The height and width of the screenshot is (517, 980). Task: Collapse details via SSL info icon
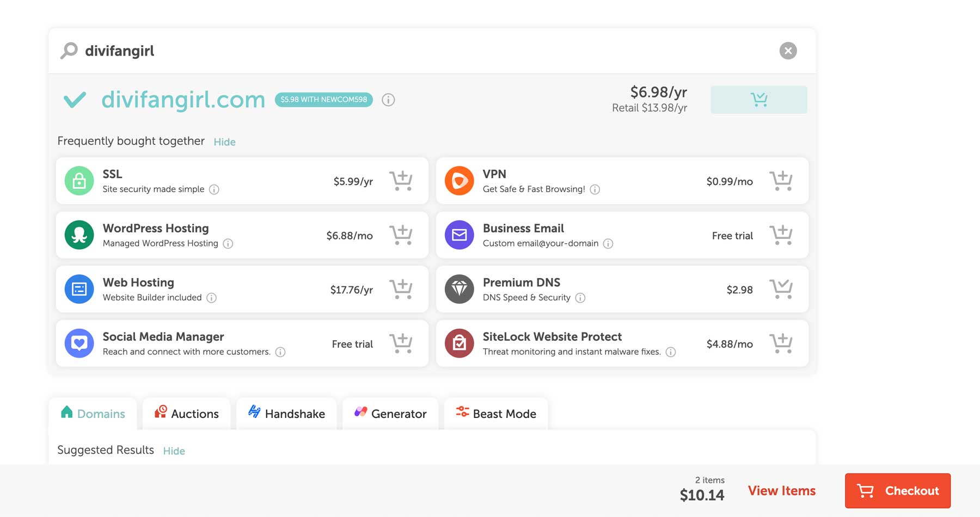(214, 189)
